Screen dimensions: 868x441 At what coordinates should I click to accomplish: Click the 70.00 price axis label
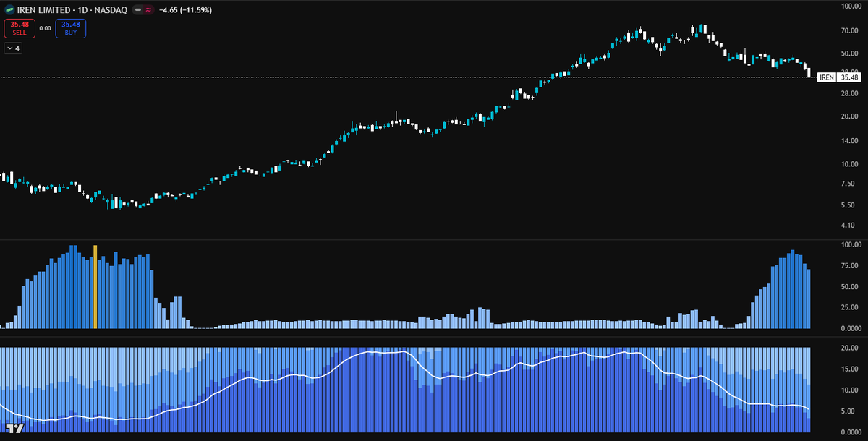(x=849, y=31)
